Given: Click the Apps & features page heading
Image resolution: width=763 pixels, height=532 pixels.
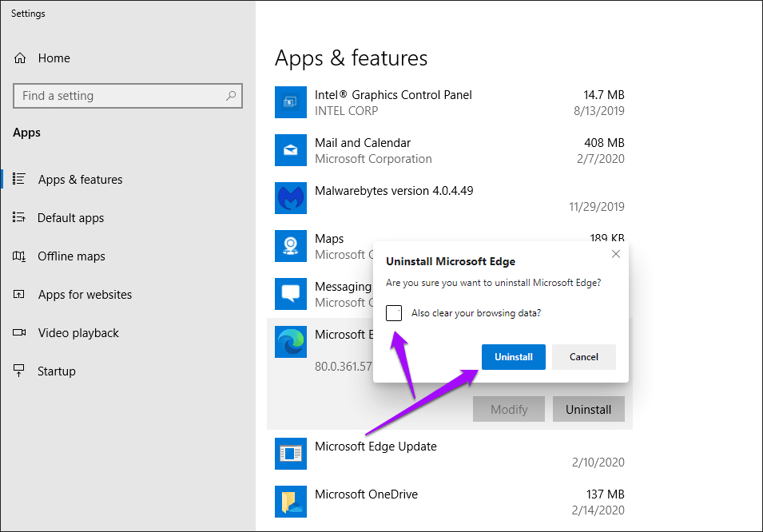Looking at the screenshot, I should pos(351,58).
